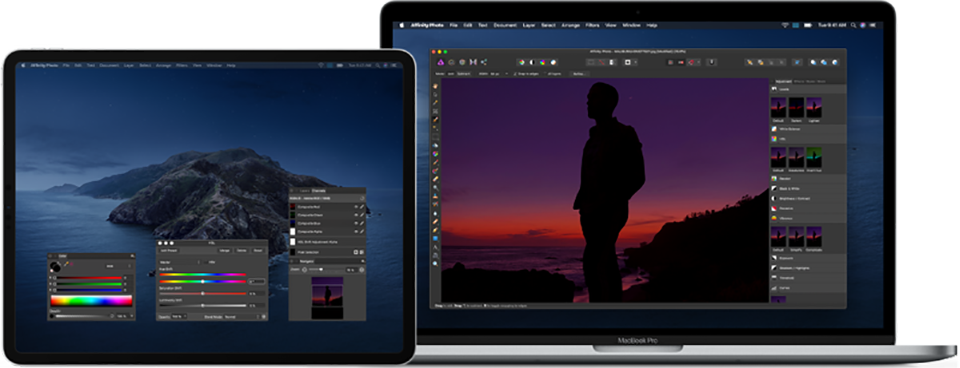This screenshot has height=368, width=960.
Task: Select the Marquee selection tool
Action: (435, 137)
